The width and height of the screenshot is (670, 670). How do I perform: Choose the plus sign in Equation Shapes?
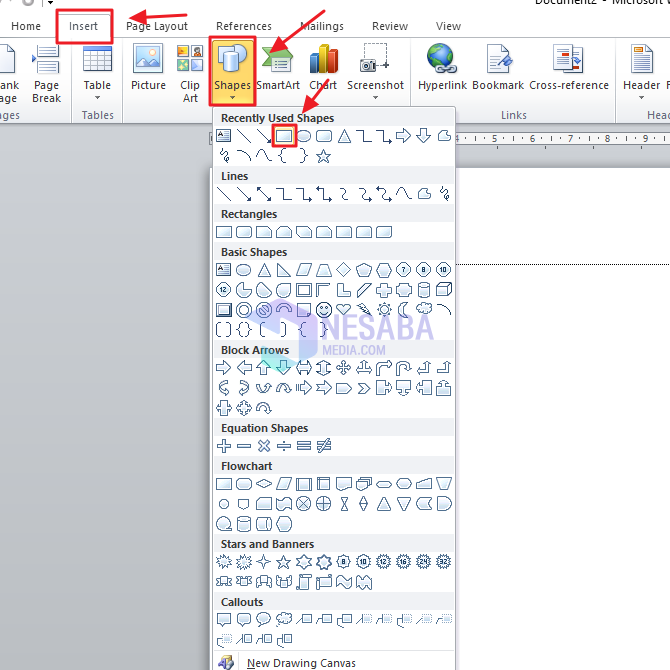click(x=224, y=446)
